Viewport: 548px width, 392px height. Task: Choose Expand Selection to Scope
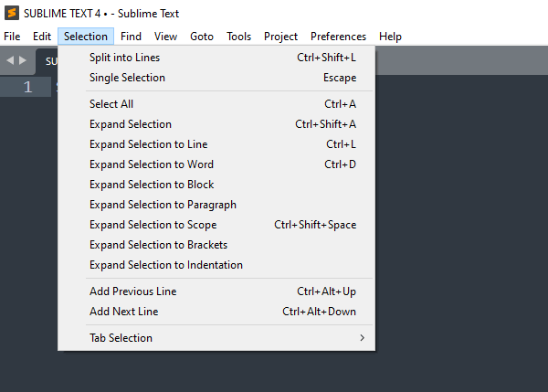(x=216, y=225)
